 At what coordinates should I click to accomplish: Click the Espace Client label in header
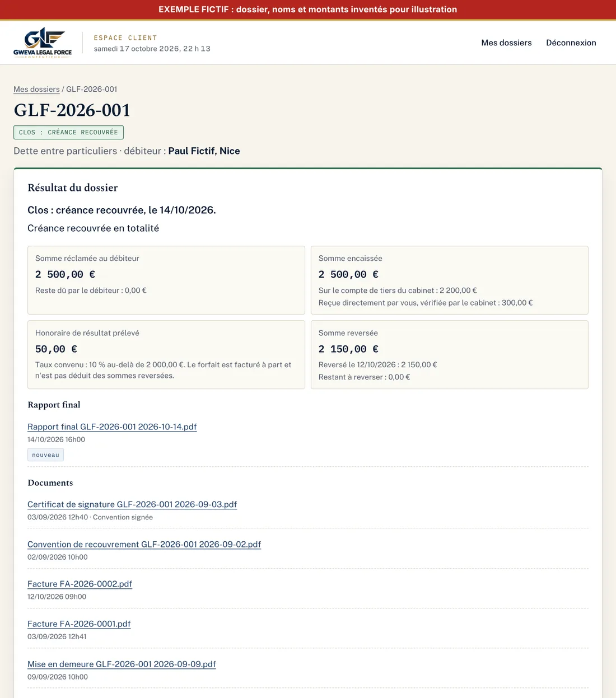(x=125, y=38)
